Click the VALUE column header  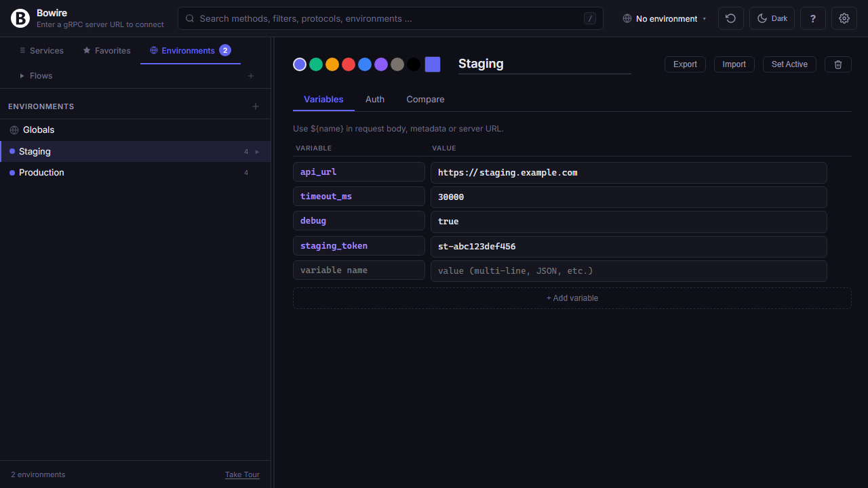point(444,148)
